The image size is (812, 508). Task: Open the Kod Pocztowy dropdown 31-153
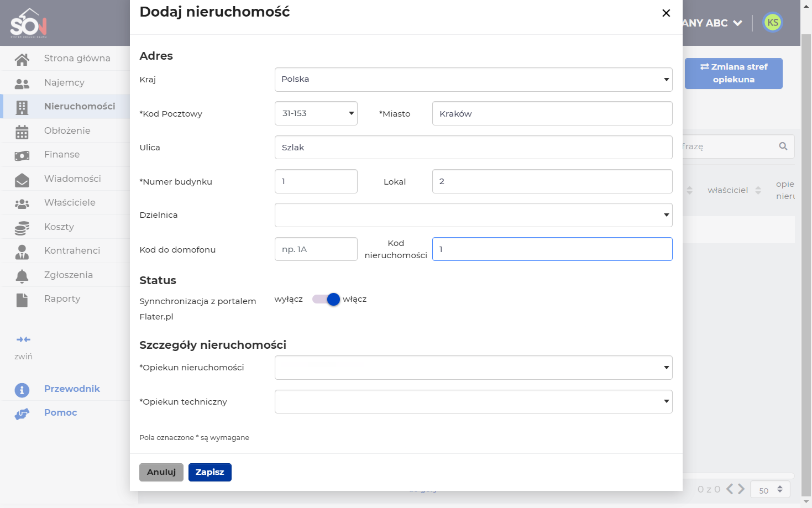[316, 113]
